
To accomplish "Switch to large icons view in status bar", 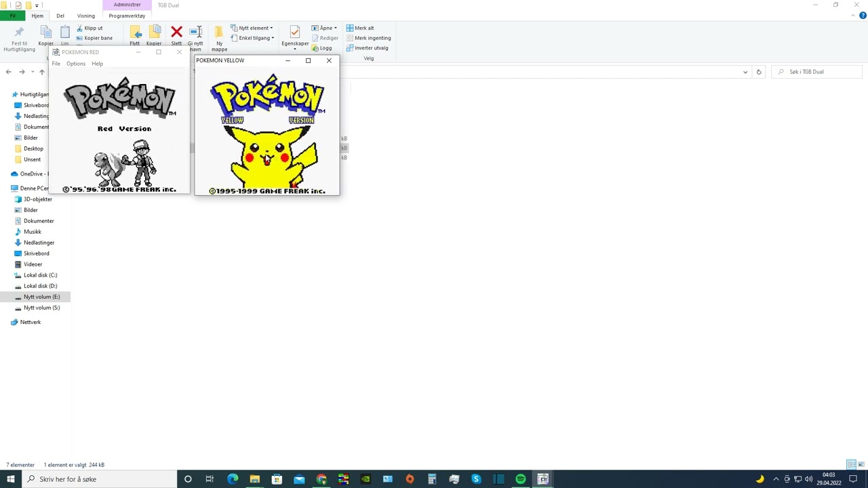I will click(x=862, y=465).
